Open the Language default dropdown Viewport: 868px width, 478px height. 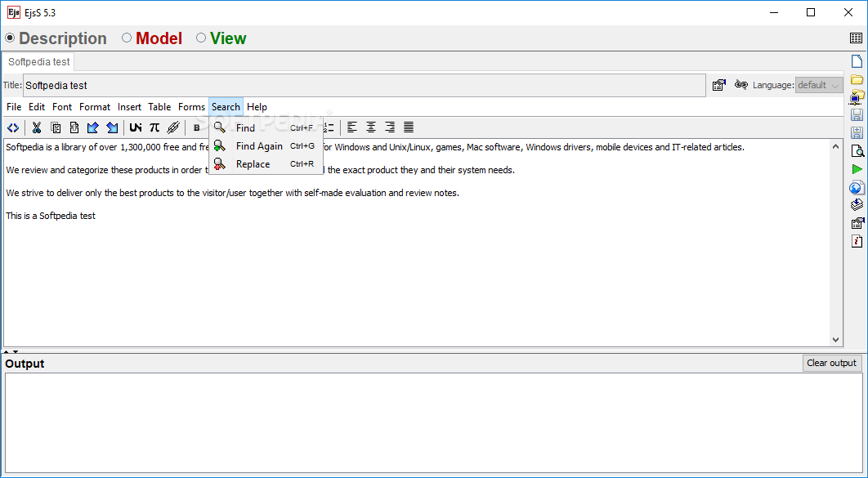tap(819, 85)
